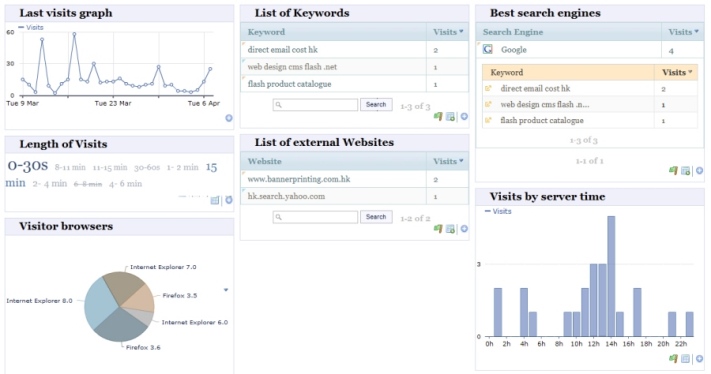This screenshot has width=711, height=374.
Task: Click circular plus icon in List of Keywords footer
Action: point(464,117)
